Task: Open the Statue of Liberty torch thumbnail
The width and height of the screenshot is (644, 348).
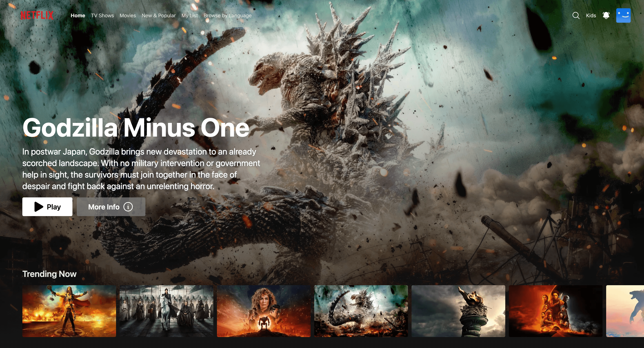Action: (x=458, y=311)
